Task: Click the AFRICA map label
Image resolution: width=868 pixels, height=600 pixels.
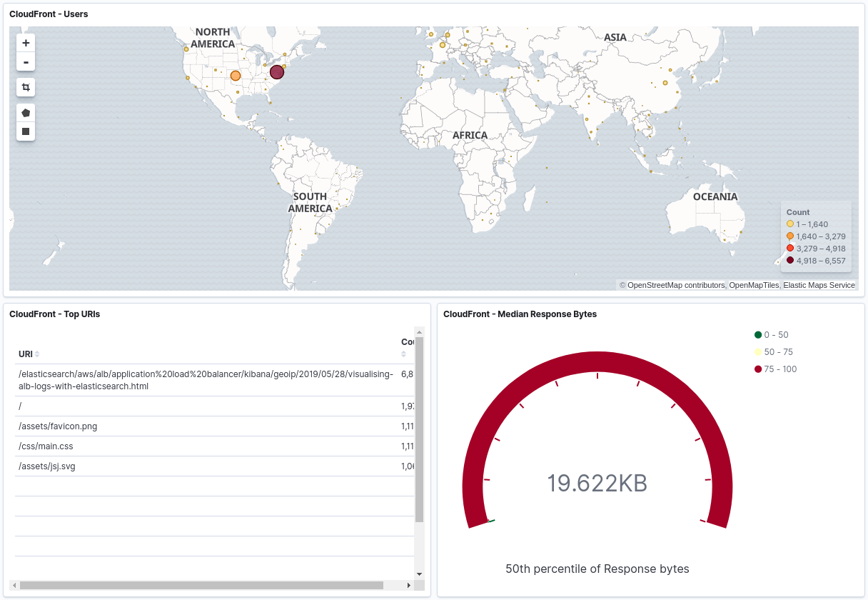Action: [470, 135]
